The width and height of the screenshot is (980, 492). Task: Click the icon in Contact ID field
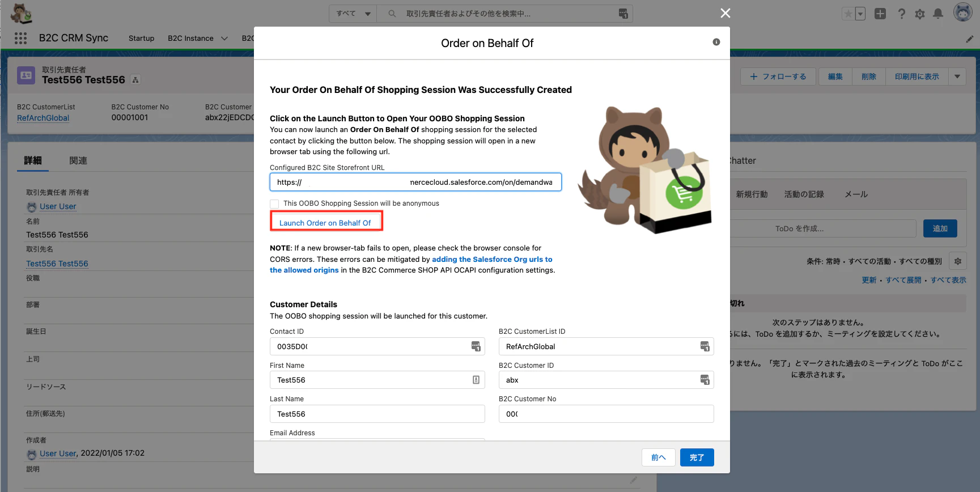476,346
